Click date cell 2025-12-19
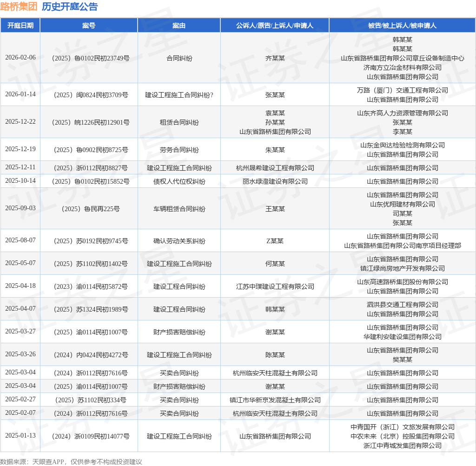The width and height of the screenshot is (476, 466). (20, 149)
